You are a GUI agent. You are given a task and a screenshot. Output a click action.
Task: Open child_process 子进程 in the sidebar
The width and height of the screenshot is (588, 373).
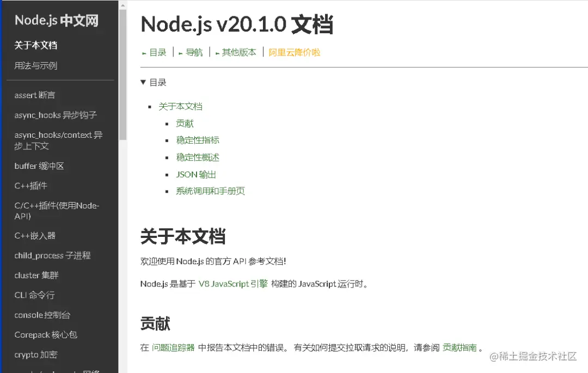[52, 255]
